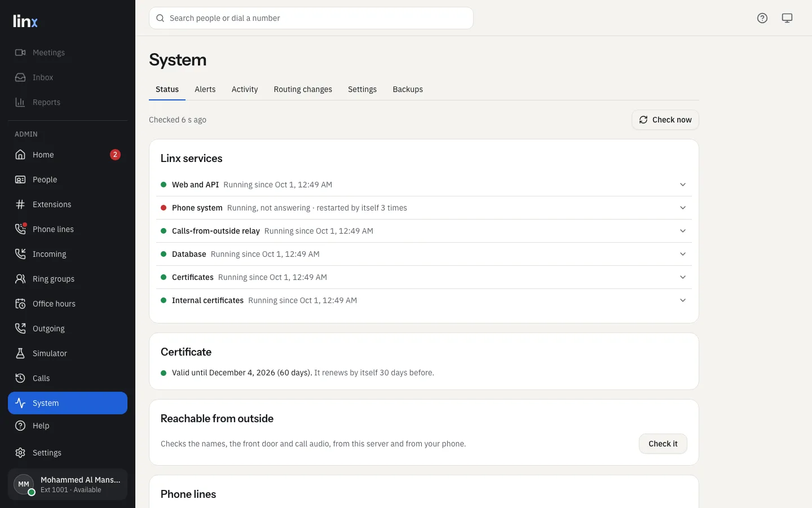Click the refresh icon in Check now

(x=643, y=120)
